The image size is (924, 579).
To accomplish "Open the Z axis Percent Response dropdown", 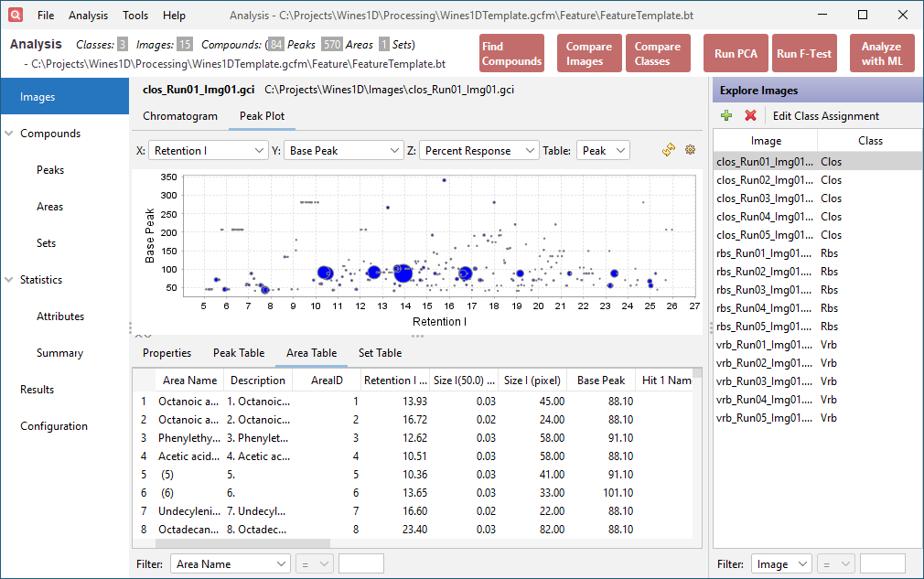I will pos(478,151).
